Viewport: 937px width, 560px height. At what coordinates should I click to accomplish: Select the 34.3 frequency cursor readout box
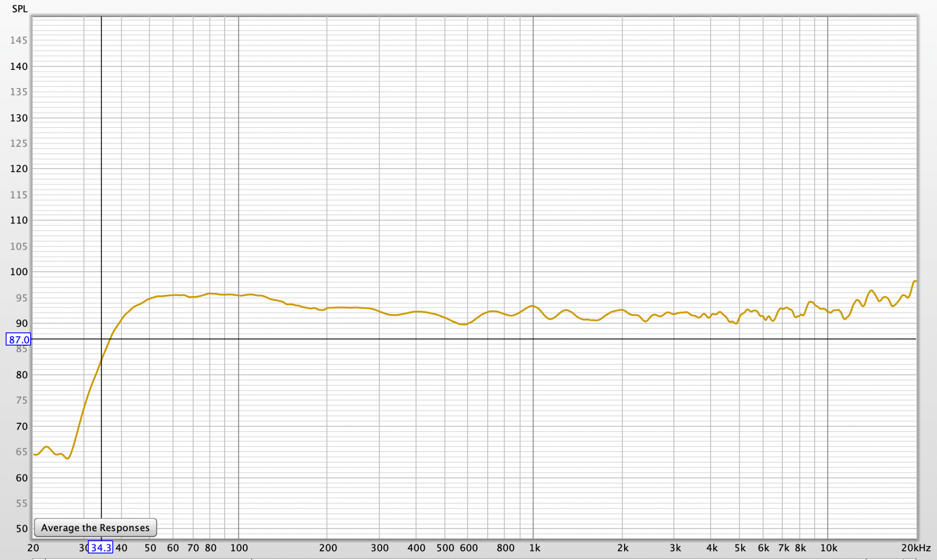point(101,547)
